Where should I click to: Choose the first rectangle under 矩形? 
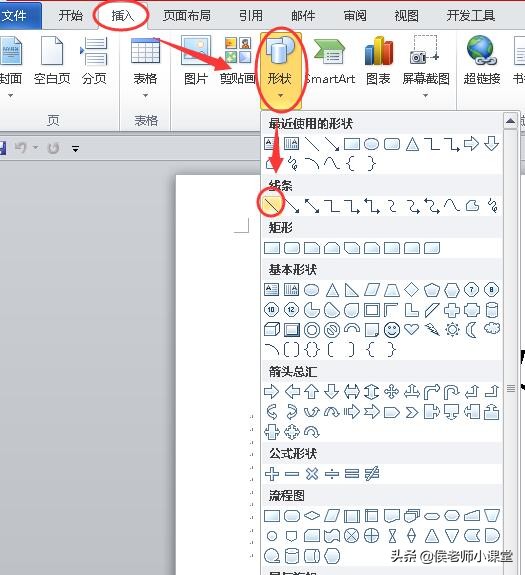pyautogui.click(x=272, y=248)
